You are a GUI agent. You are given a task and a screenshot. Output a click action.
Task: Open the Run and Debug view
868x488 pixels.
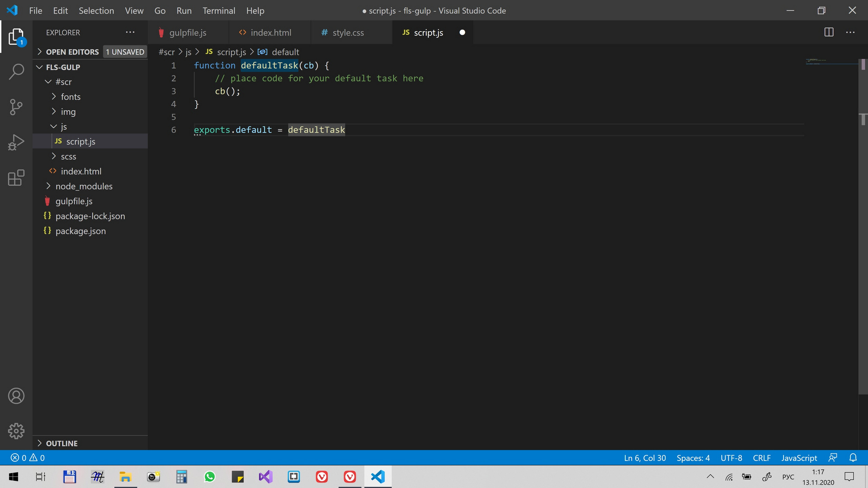[16, 142]
